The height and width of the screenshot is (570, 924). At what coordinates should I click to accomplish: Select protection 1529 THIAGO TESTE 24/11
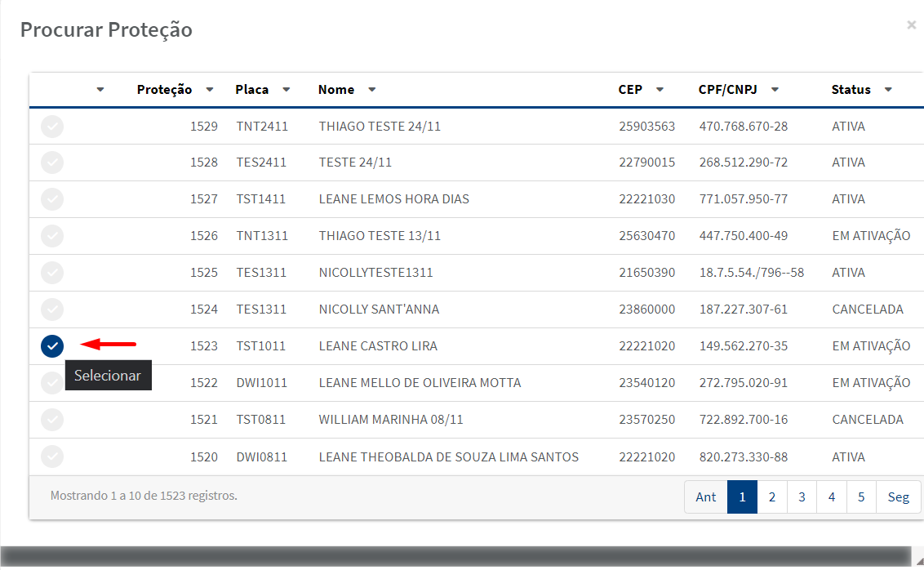52,126
